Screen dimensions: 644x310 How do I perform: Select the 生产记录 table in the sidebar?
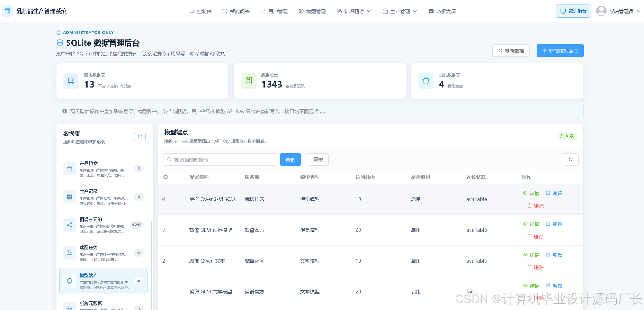103,197
